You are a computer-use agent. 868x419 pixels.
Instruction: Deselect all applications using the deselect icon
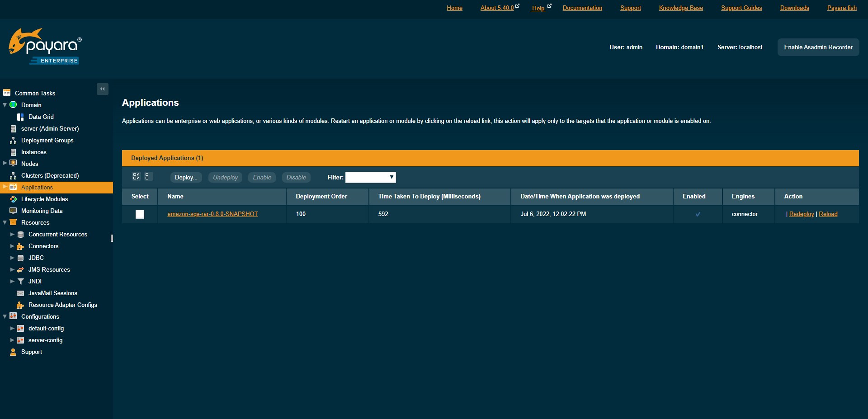pyautogui.click(x=147, y=176)
